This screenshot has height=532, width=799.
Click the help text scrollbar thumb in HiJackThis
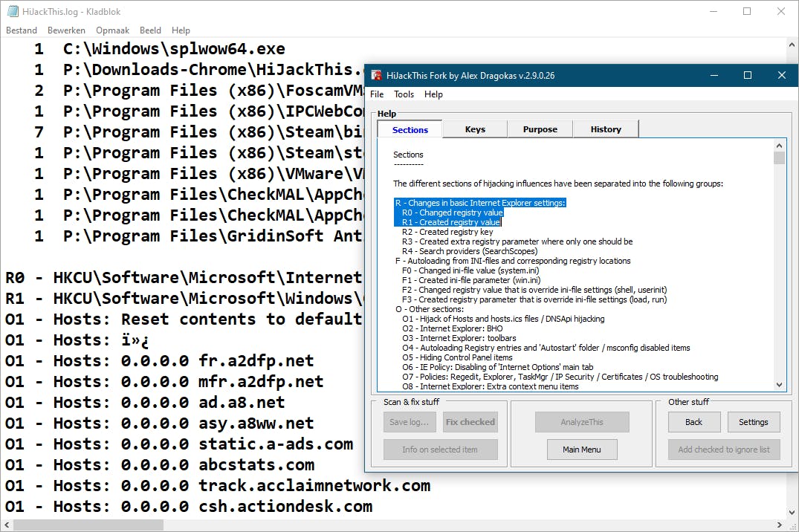pyautogui.click(x=779, y=158)
